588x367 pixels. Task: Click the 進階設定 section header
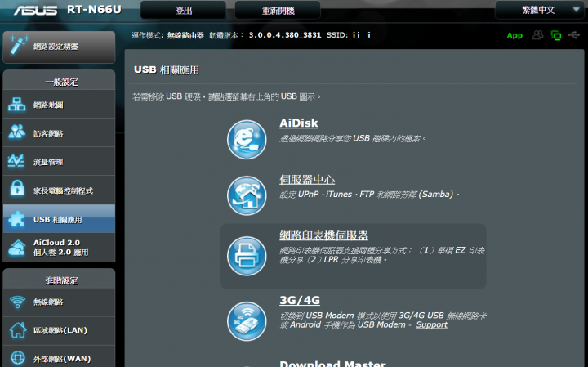pyautogui.click(x=61, y=280)
